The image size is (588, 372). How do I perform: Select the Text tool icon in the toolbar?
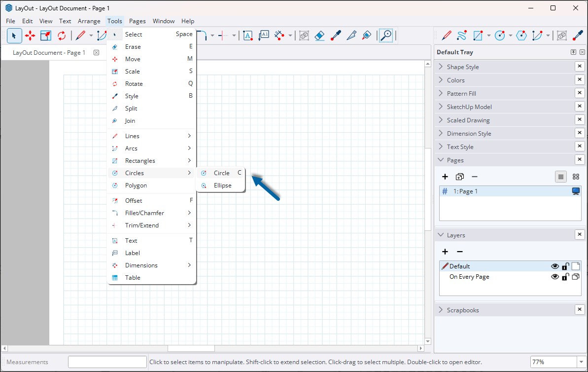248,36
